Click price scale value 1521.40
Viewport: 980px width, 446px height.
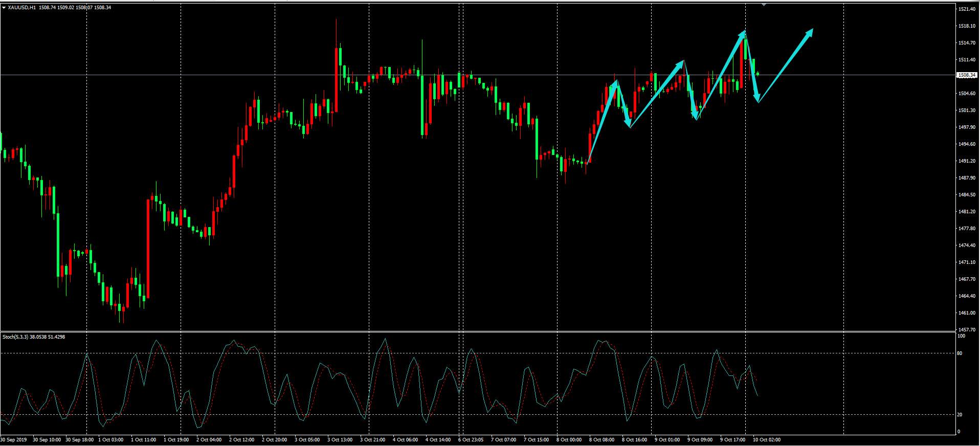click(x=967, y=9)
